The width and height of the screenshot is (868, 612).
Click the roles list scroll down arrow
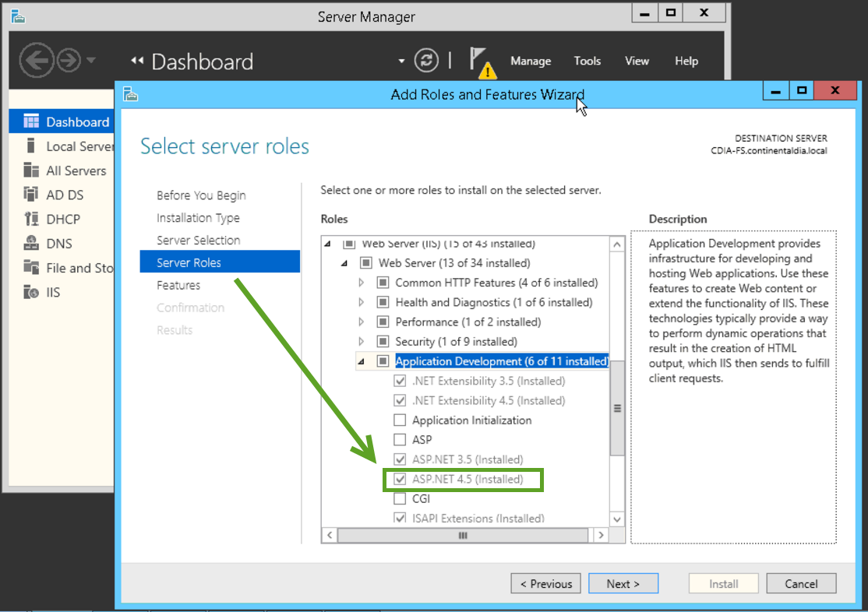(x=617, y=519)
